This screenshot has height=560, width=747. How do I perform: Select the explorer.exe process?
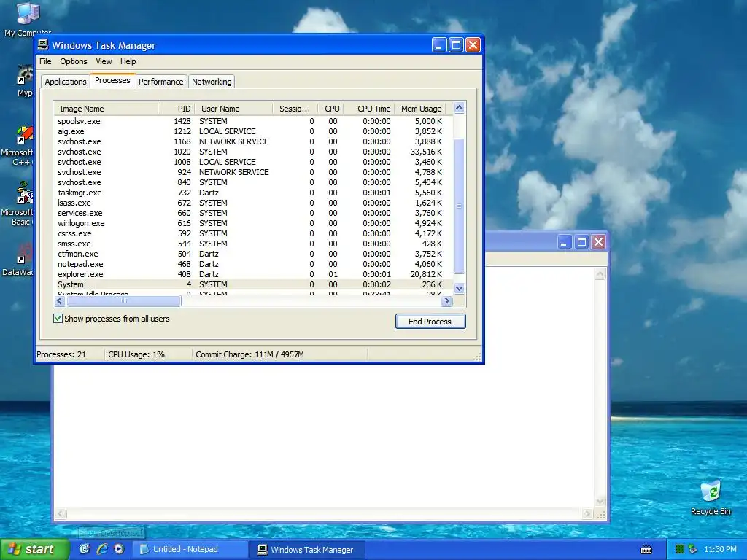[253, 275]
